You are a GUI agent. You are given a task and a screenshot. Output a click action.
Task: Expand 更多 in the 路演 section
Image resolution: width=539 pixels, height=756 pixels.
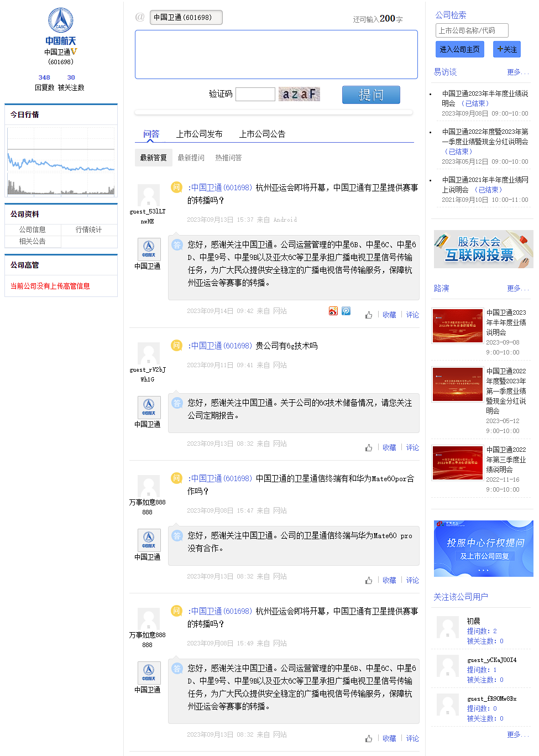(x=517, y=288)
